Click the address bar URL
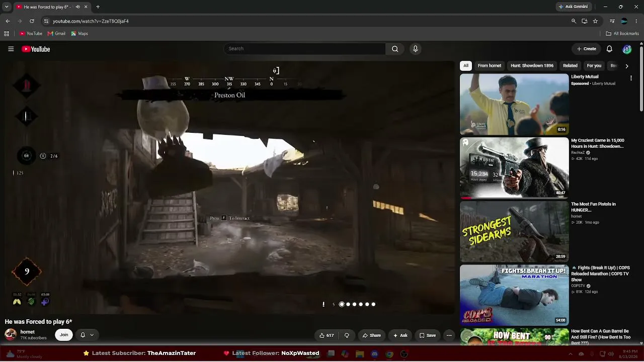This screenshot has width=644, height=362. pos(91,21)
